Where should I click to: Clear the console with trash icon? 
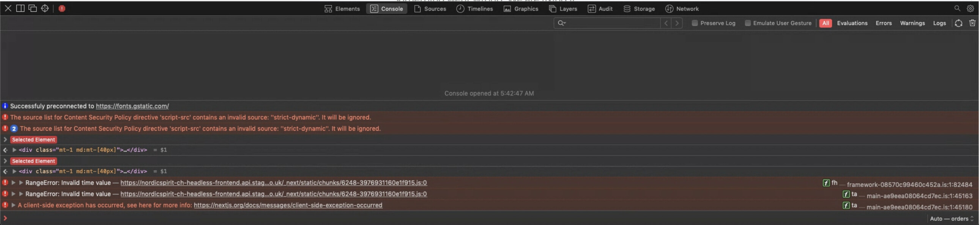click(x=973, y=23)
